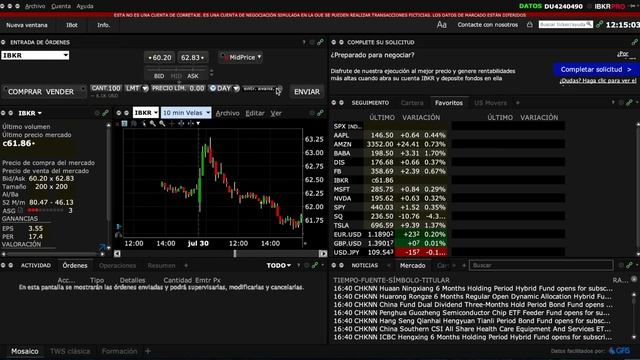Click the chain link icon next to the clock
This screenshot has height=360, width=640.
(x=599, y=24)
